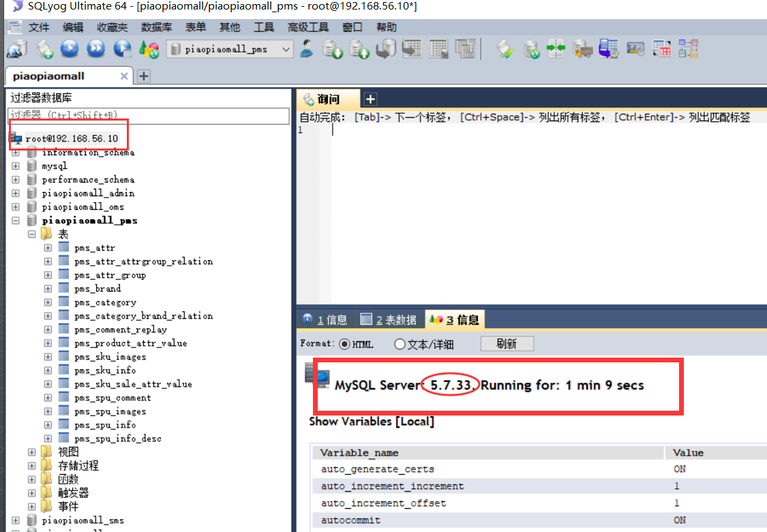767x532 pixels.
Task: Add a new query tab with plus button
Action: [370, 99]
